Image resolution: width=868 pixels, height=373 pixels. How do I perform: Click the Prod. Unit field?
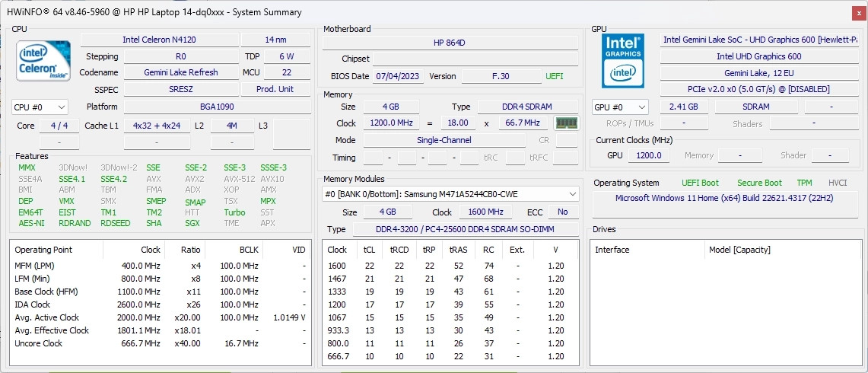click(275, 89)
